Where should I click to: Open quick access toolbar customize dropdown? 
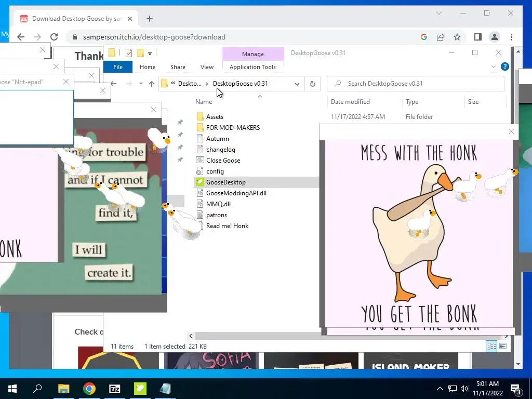pos(150,54)
